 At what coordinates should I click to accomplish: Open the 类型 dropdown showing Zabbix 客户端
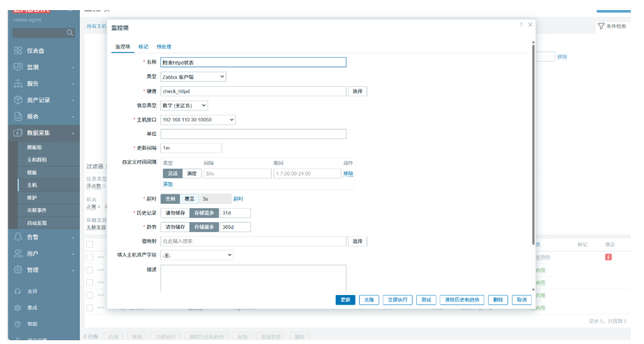[193, 77]
